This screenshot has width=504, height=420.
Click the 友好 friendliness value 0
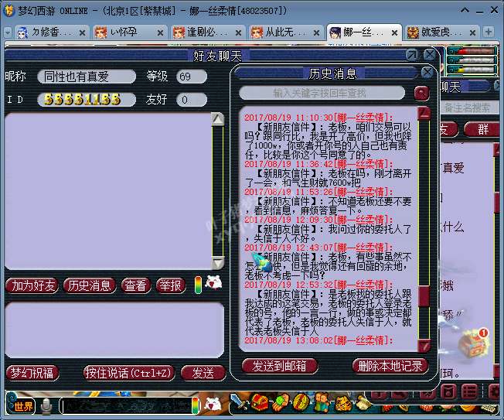click(192, 100)
